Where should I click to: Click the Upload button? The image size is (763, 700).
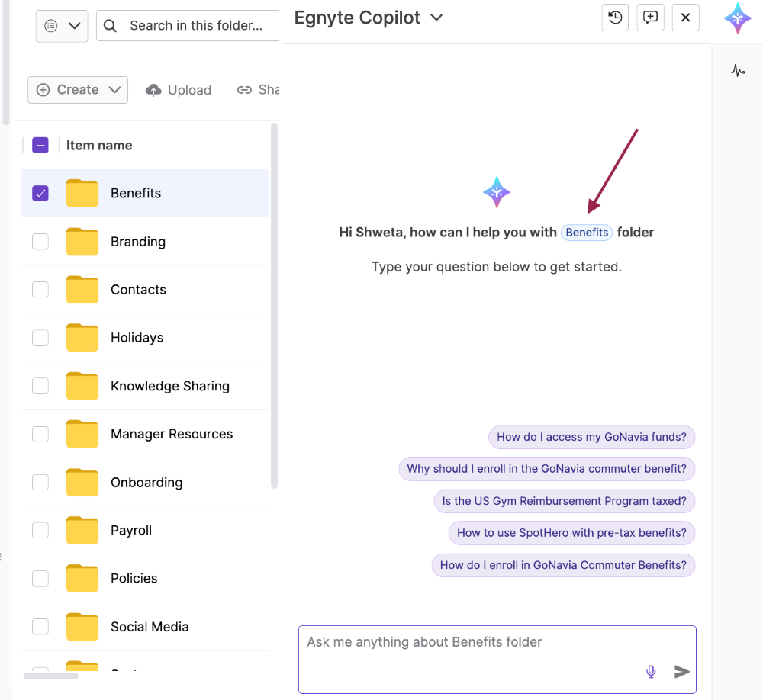click(179, 90)
